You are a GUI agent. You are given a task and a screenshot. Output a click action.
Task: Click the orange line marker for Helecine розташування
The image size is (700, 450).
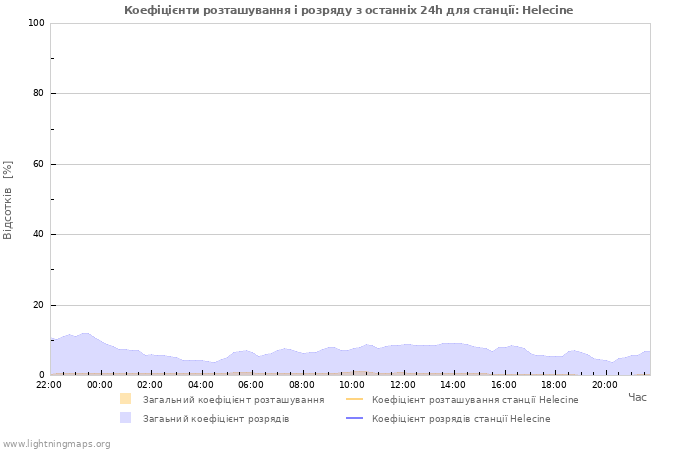354,399
